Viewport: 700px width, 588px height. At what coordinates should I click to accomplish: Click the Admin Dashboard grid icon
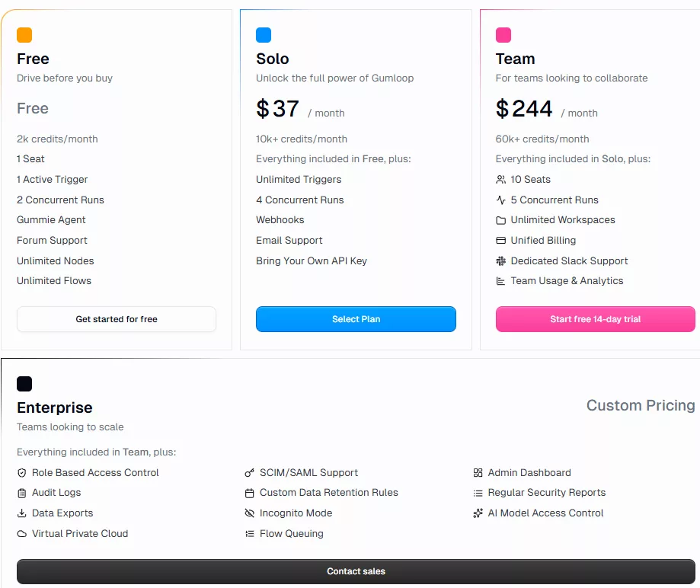click(x=478, y=473)
